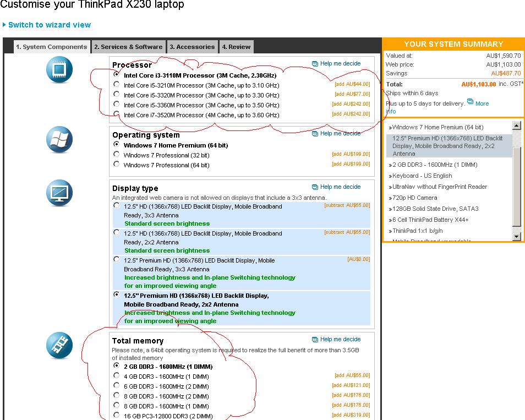Click highlighted Premium HD display summary item
Screen dimensions: 525x420
[449, 146]
